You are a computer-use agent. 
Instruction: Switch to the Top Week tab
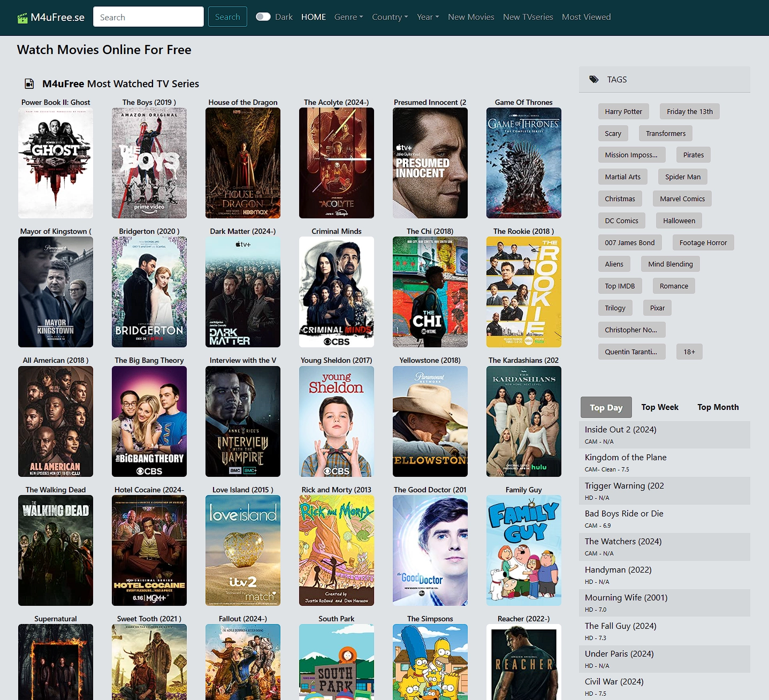coord(659,407)
